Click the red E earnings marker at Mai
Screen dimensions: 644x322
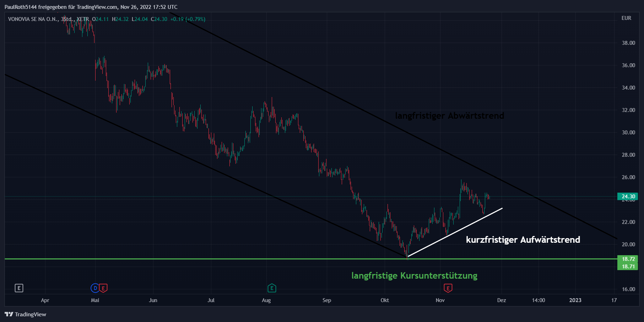(103, 288)
